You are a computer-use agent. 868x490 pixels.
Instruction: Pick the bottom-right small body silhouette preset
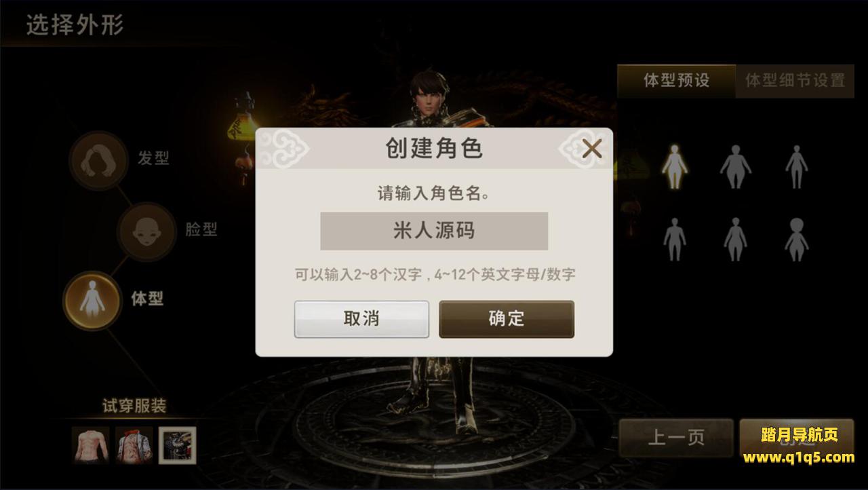pyautogui.click(x=796, y=240)
